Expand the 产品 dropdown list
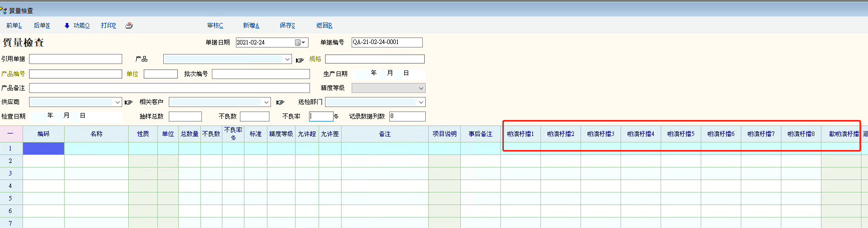Screen dimensions: 868x228 point(287,59)
